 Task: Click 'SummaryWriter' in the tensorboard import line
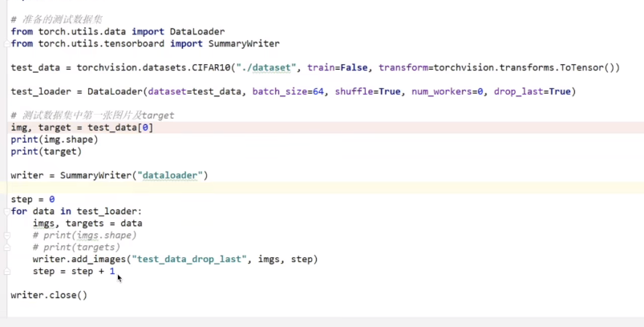[244, 43]
